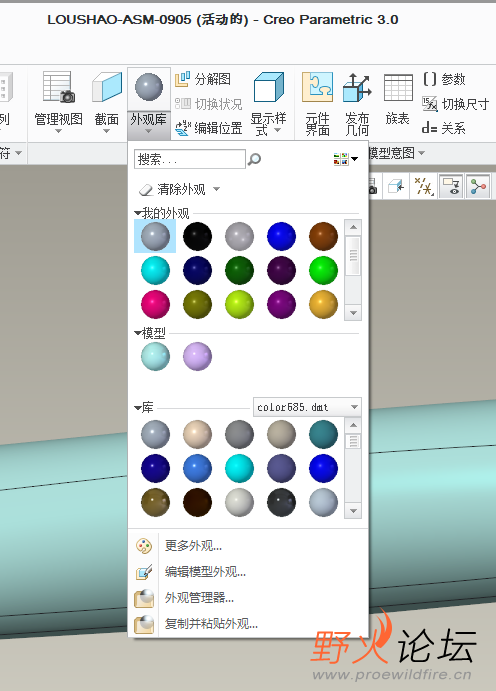Open 显示样式 display style

(268, 104)
